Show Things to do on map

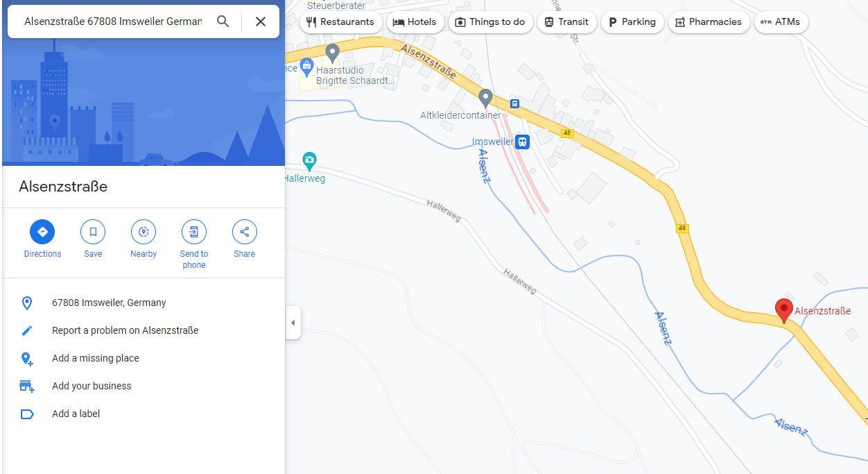490,22
